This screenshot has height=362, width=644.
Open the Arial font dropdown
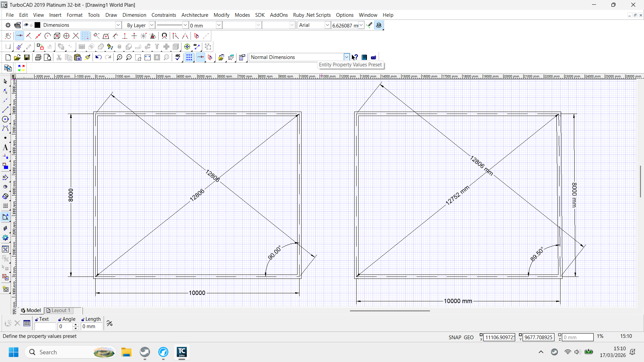click(x=327, y=25)
